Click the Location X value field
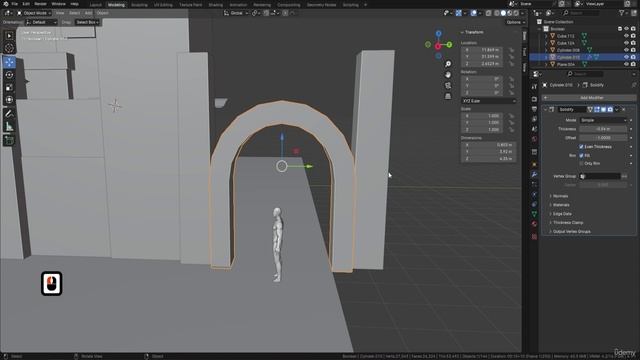640x360 pixels. coord(482,50)
